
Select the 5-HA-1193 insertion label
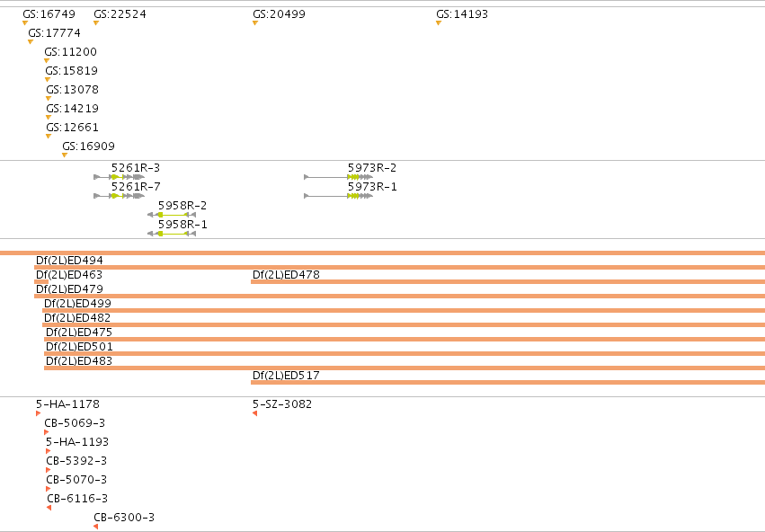coord(77,442)
